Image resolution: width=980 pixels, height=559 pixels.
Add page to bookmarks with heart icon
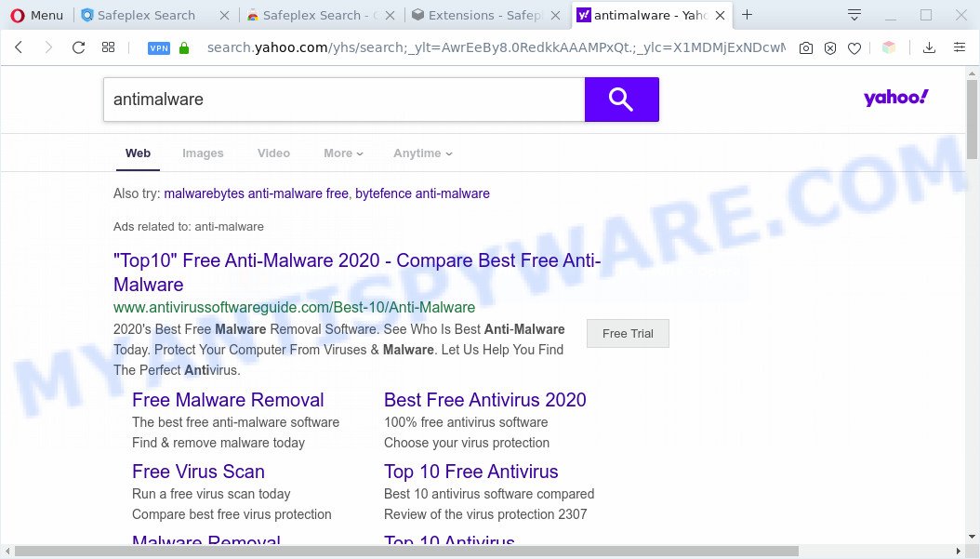pyautogui.click(x=854, y=48)
